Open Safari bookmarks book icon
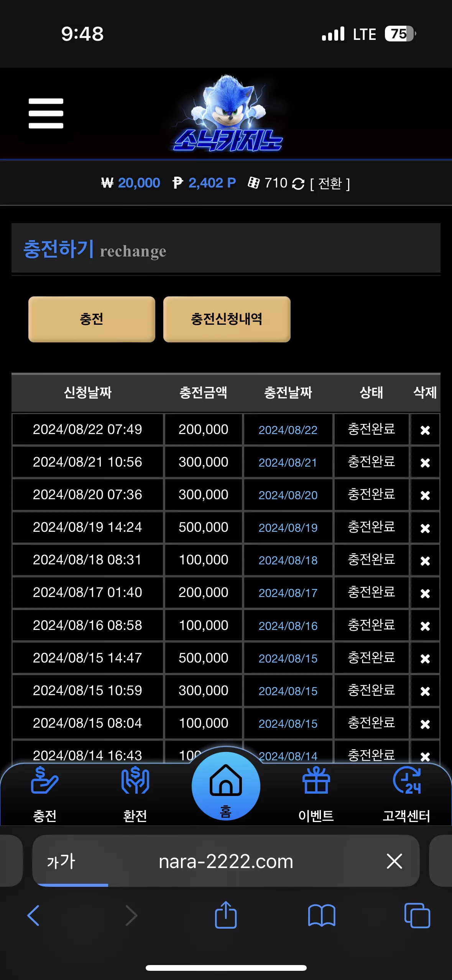The height and width of the screenshot is (980, 452). pos(322,916)
